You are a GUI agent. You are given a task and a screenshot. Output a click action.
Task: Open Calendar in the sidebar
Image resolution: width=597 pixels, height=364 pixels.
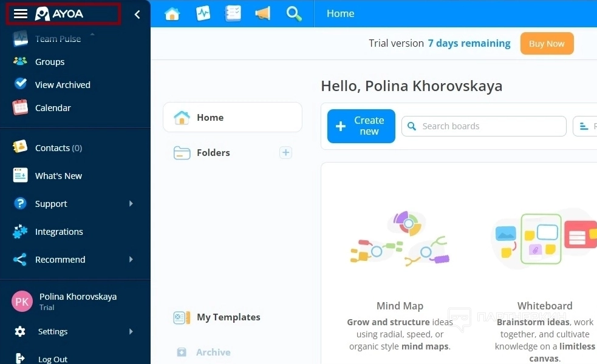tap(53, 108)
